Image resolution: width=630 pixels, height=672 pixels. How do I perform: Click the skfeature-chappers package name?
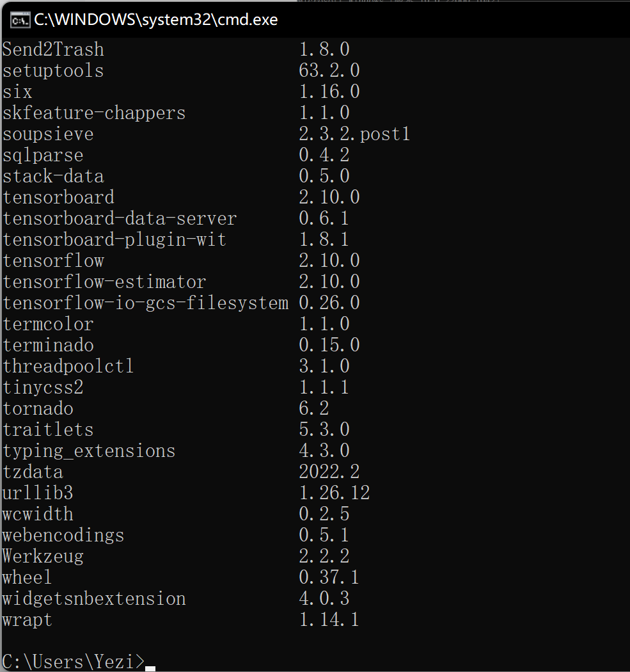(94, 113)
